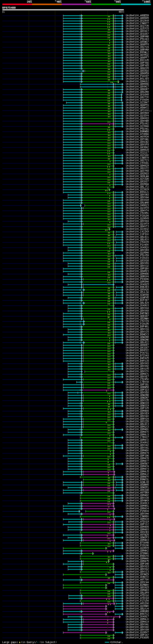Select hit label UniRef100_Q43842
This screenshot has height=644, width=153.
pos(137,147)
